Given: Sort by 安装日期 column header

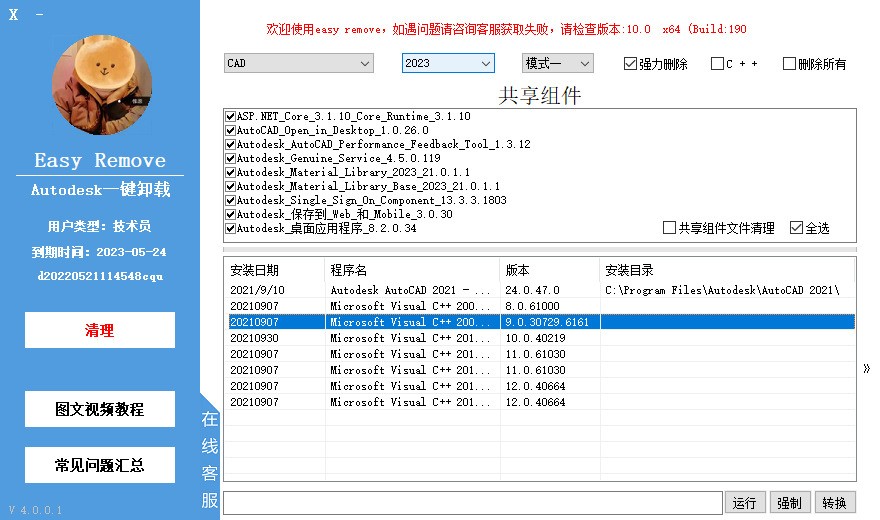Looking at the screenshot, I should point(274,270).
